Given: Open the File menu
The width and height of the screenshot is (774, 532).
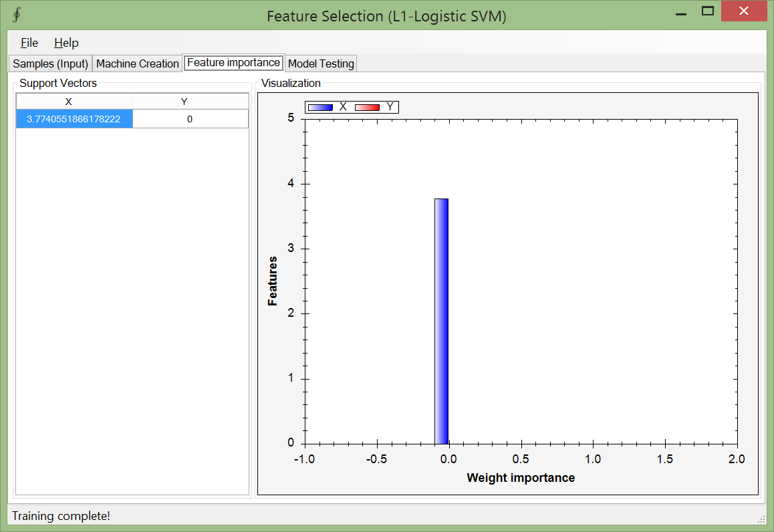Looking at the screenshot, I should [x=29, y=43].
